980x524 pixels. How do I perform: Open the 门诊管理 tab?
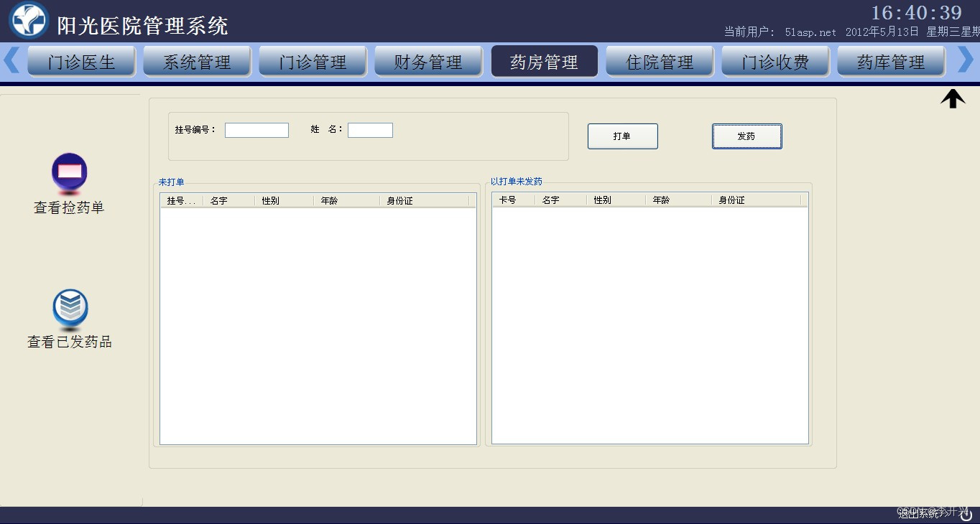tap(313, 62)
